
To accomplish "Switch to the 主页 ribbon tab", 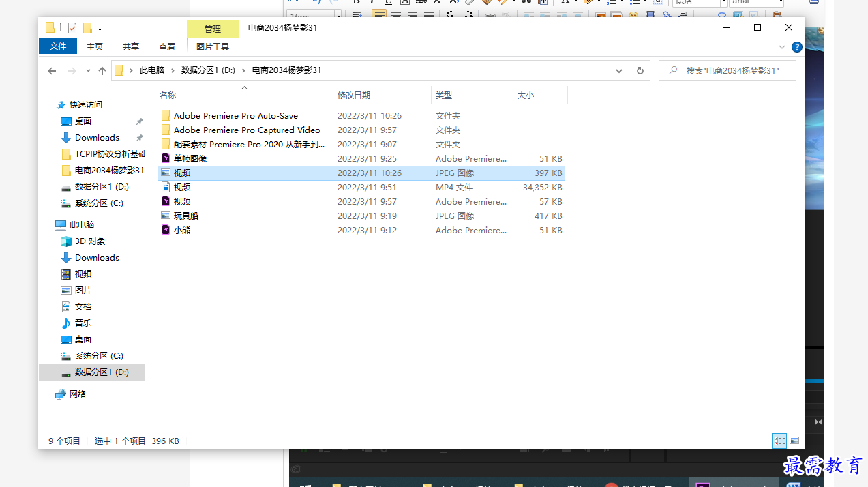I will (x=95, y=46).
